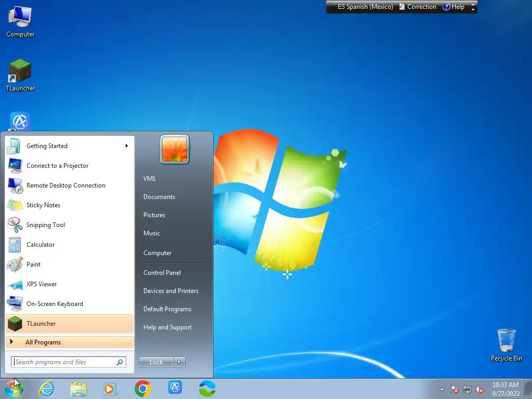This screenshot has width=532, height=399.
Task: Click the network tray icon
Action: pyautogui.click(x=467, y=390)
